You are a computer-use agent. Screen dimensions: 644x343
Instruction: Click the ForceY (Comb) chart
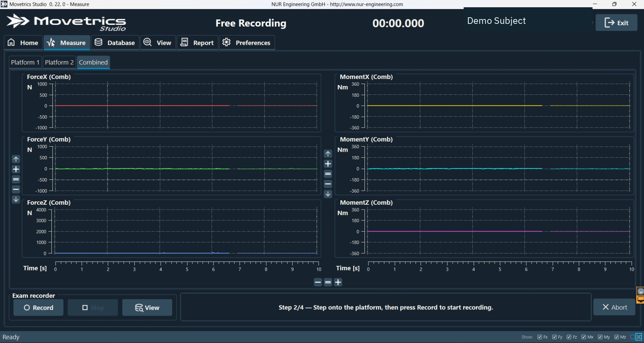171,166
